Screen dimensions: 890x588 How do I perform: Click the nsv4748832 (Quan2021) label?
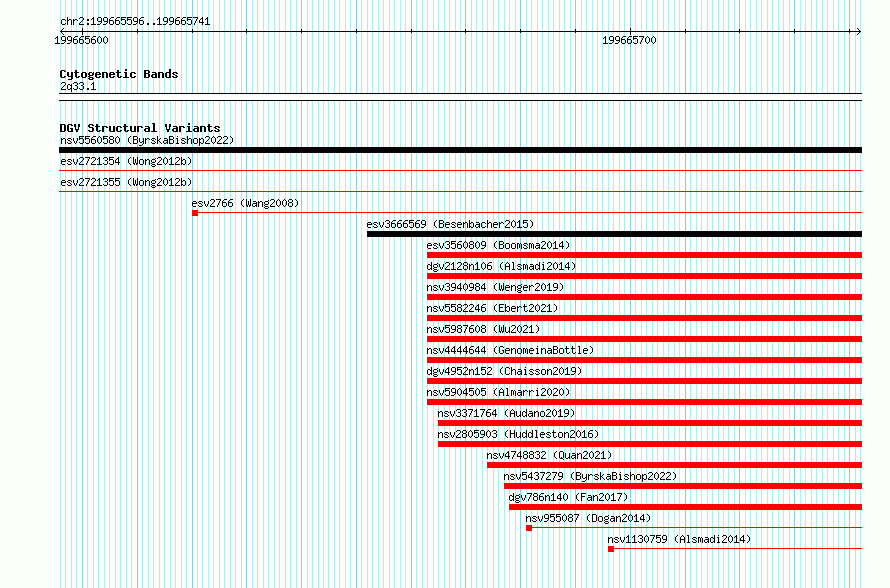tap(549, 455)
